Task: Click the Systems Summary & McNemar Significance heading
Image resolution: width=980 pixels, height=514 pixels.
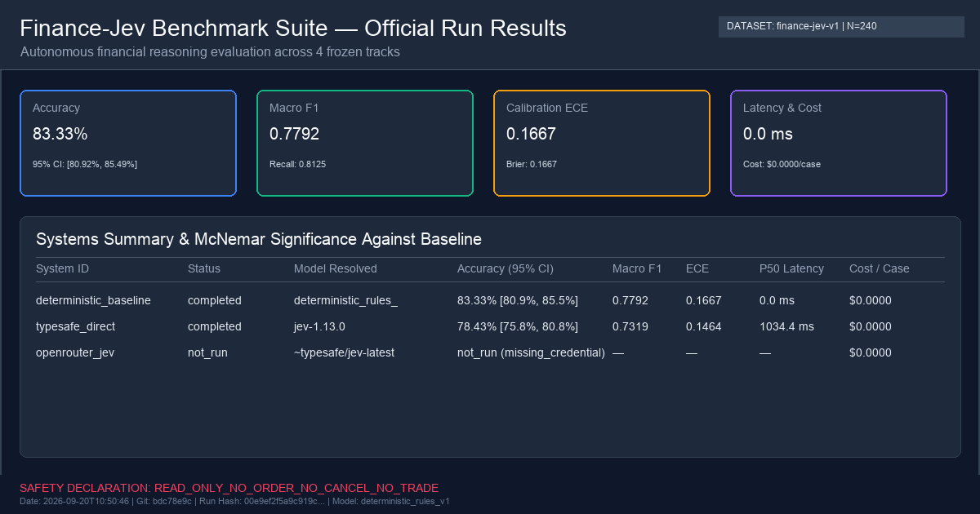Action: click(x=259, y=239)
